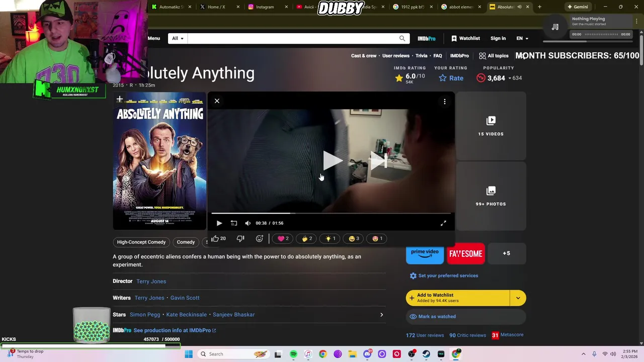
Task: Select the High-Concept Comedy genre chip
Action: coord(141,242)
